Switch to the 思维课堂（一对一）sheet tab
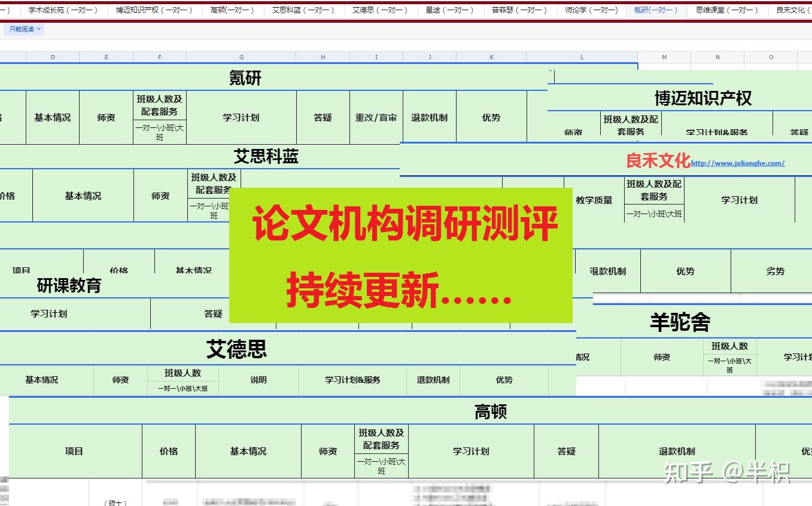The width and height of the screenshot is (812, 506). pyautogui.click(x=726, y=10)
